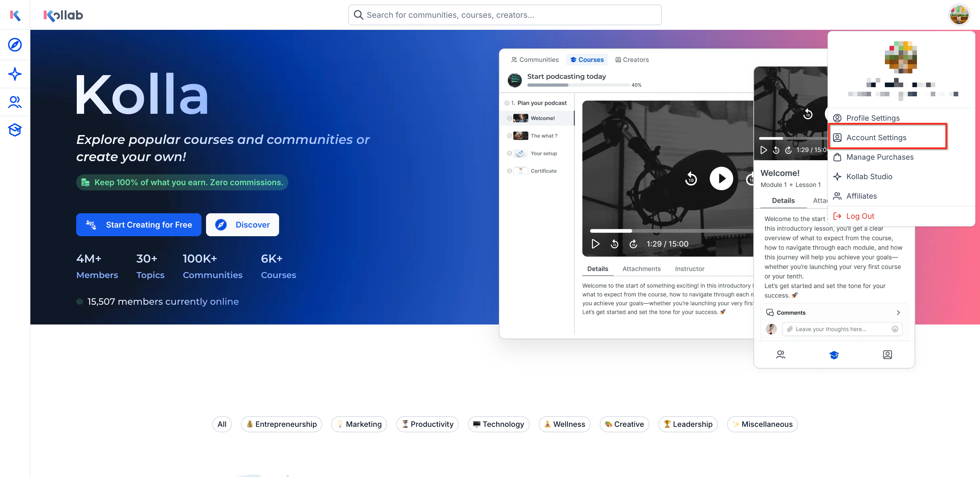Click the user avatar in the top bar
This screenshot has height=477, width=980.
coord(959,15)
